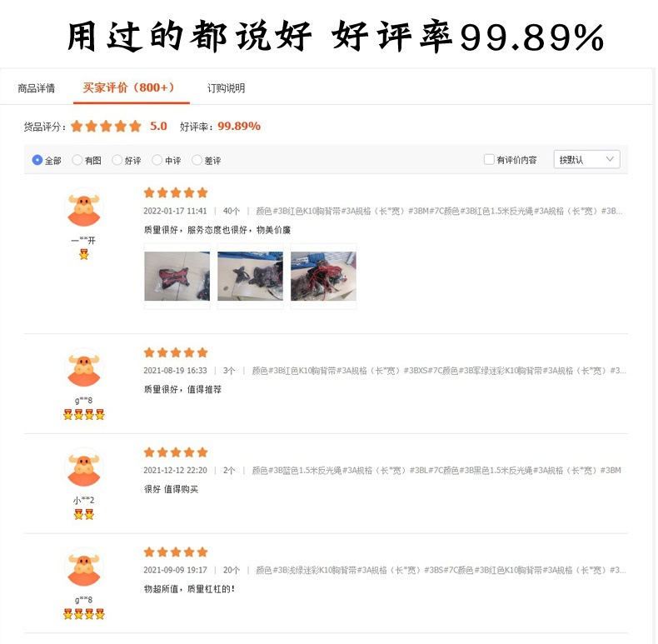
Task: Click the star rating on the 2022-01-17 review
Action: coord(176,192)
